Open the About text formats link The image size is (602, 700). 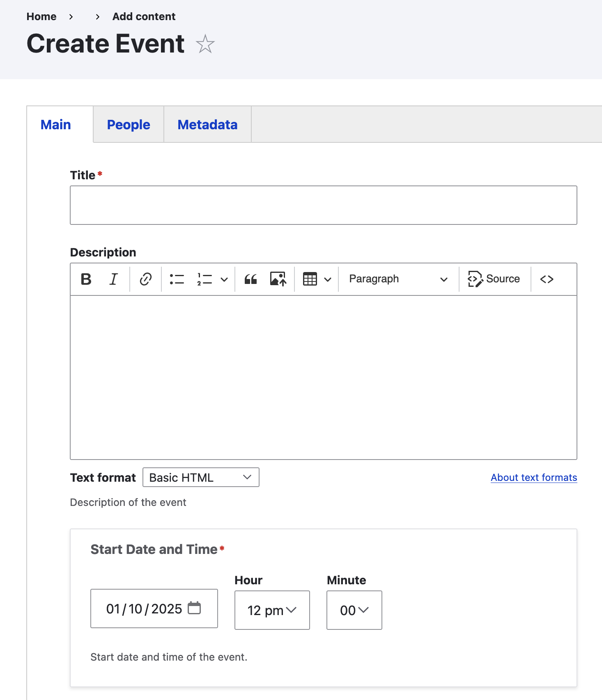point(534,478)
